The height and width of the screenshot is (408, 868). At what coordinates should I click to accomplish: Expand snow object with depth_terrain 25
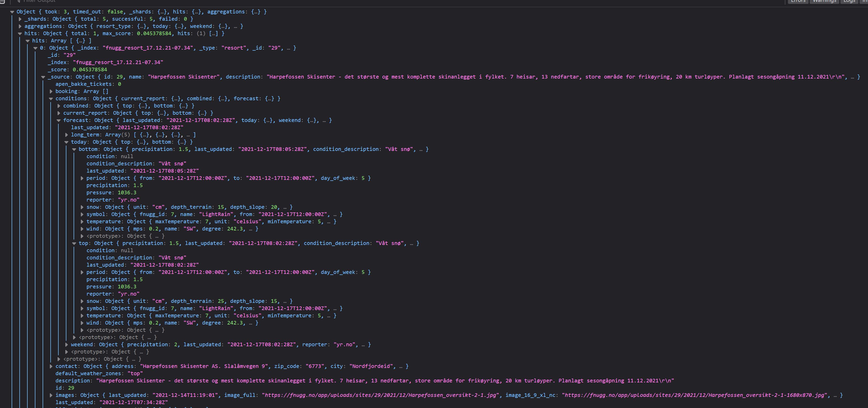point(82,301)
